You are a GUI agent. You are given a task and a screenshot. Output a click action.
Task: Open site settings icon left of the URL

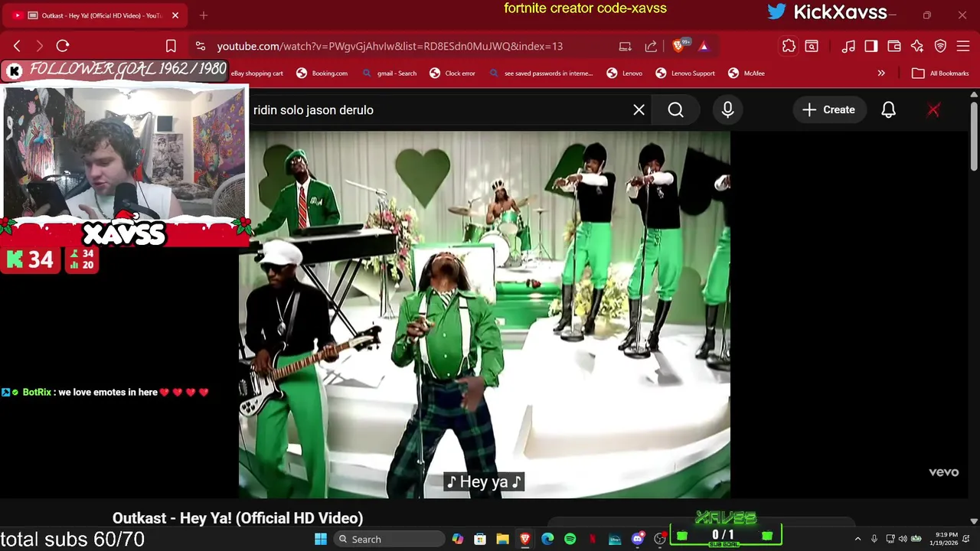click(x=200, y=46)
